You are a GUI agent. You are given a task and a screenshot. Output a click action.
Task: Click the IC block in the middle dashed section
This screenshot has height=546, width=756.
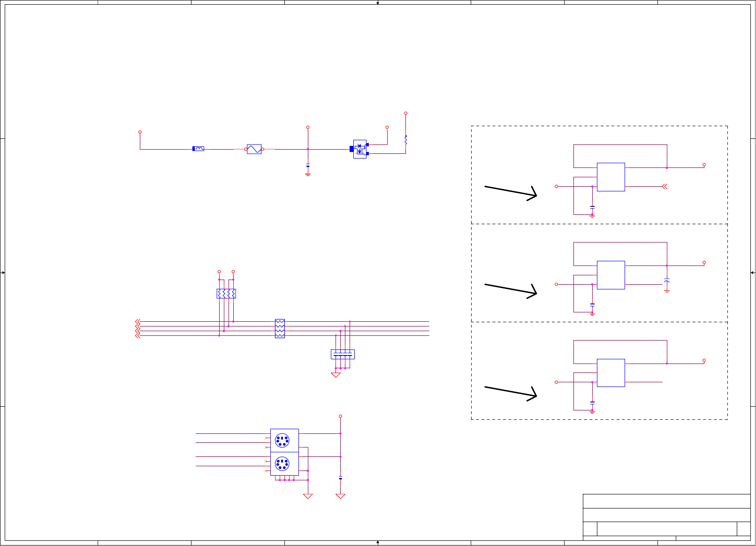click(611, 275)
